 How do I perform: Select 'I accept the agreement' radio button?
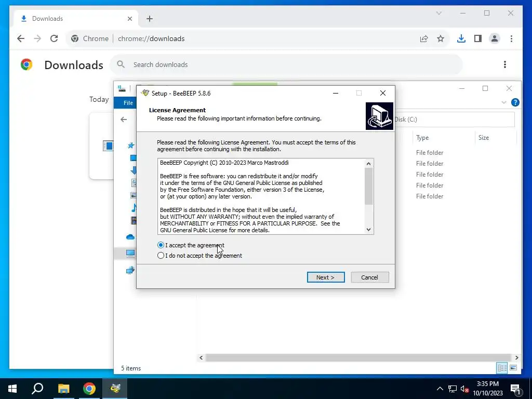[161, 245]
